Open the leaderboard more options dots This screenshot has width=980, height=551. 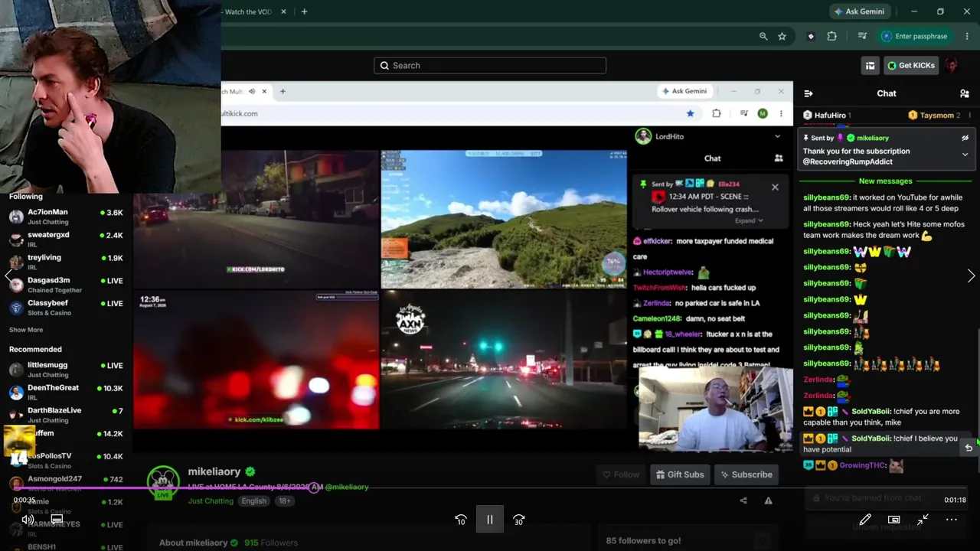970,116
